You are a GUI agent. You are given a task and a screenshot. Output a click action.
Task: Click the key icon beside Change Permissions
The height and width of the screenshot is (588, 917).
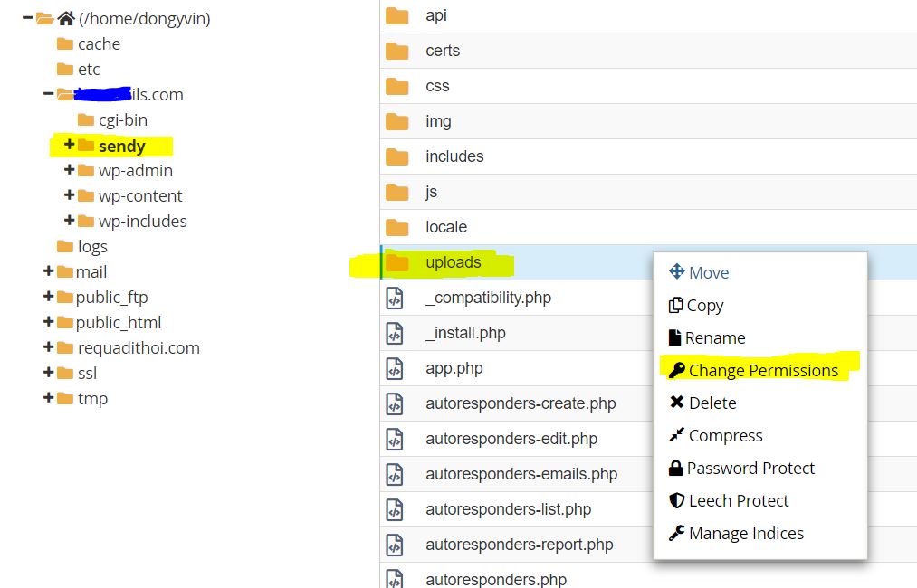pos(676,370)
